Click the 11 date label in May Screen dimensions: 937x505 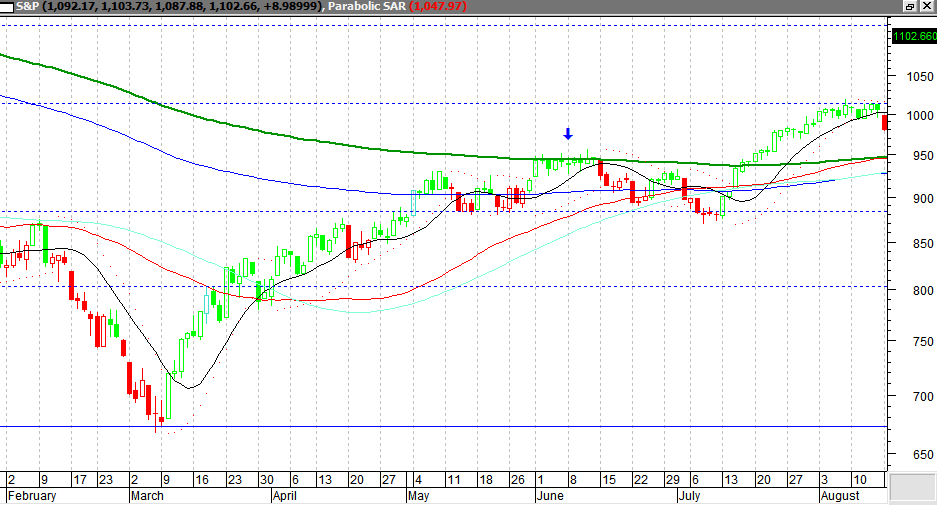tap(454, 480)
